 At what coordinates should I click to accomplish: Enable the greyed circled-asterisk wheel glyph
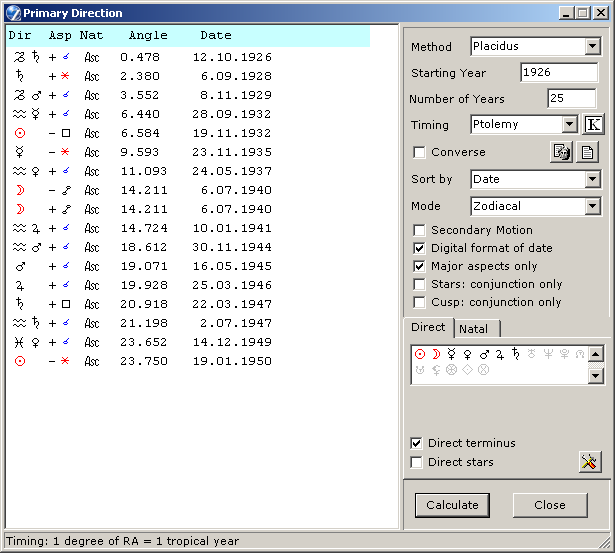[451, 370]
